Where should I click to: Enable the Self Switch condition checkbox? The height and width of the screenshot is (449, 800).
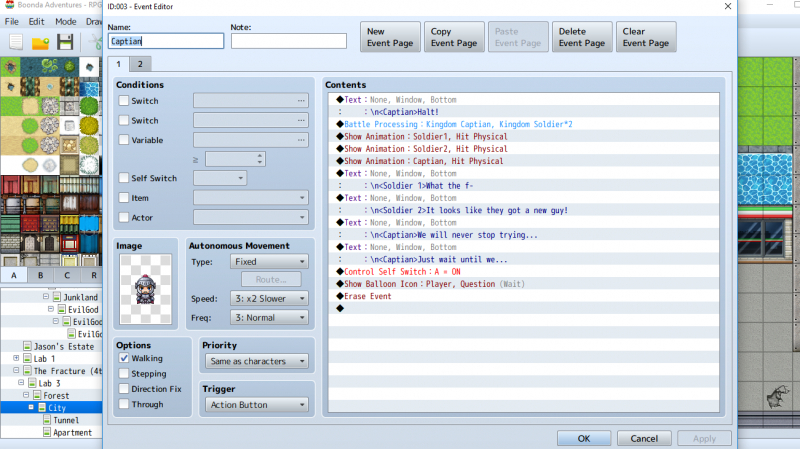tap(123, 178)
